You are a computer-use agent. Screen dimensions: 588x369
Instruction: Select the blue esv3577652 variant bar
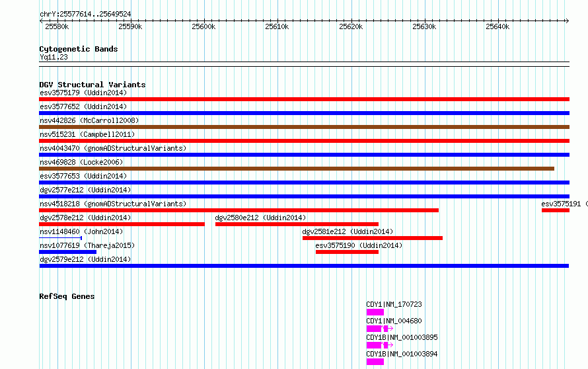304,113
